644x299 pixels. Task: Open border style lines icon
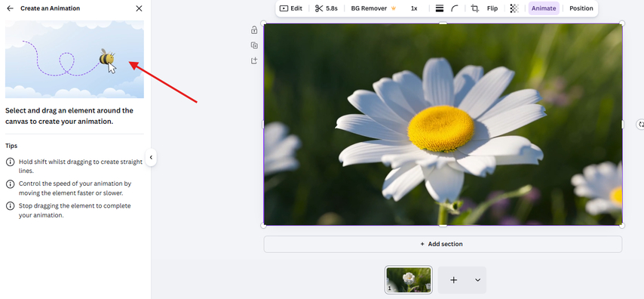pyautogui.click(x=440, y=8)
